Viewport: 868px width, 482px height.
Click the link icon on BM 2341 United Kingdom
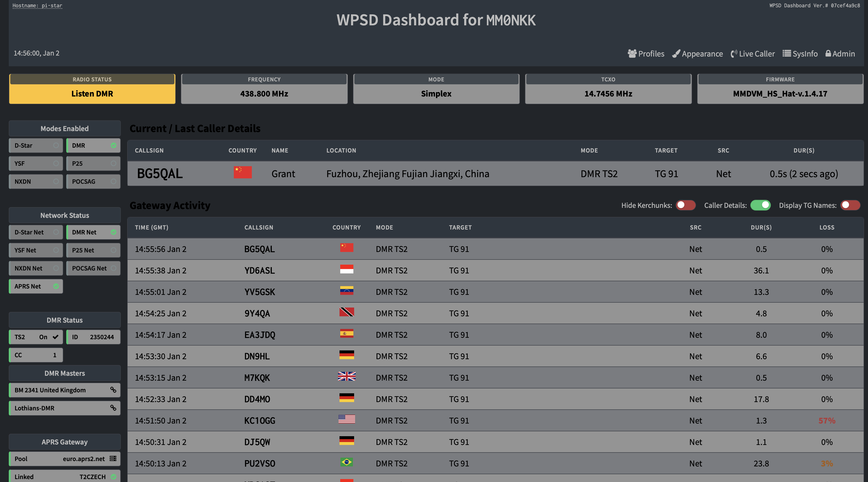(113, 390)
